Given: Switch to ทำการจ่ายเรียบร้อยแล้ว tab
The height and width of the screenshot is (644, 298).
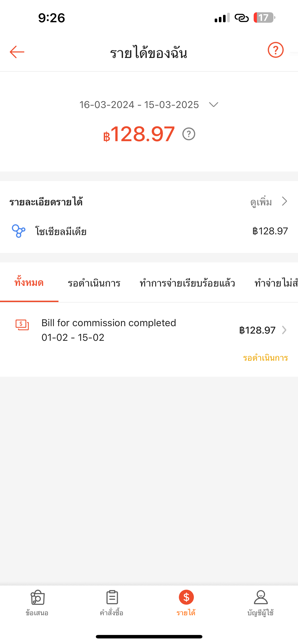Looking at the screenshot, I should click(187, 283).
